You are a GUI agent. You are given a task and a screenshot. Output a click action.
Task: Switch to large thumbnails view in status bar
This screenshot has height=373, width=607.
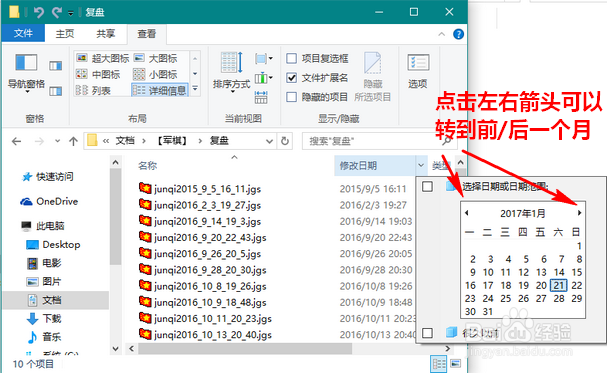(x=456, y=364)
